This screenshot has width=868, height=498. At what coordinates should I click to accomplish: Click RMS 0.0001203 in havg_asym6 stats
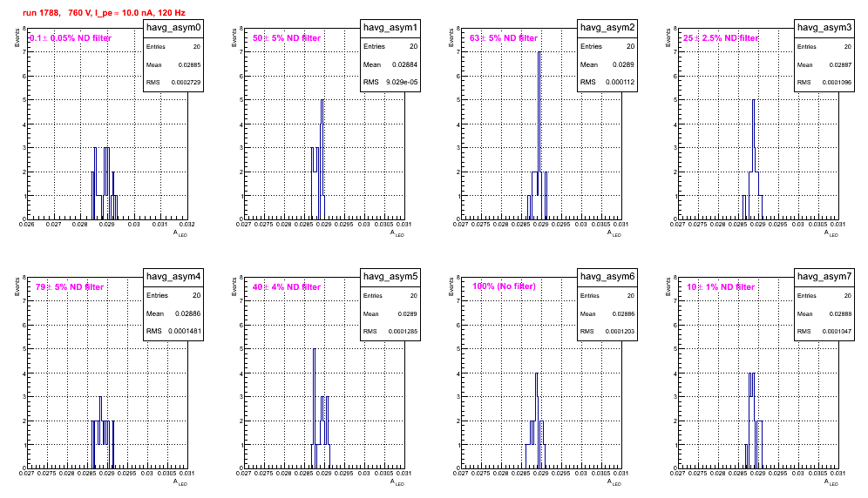[x=607, y=332]
